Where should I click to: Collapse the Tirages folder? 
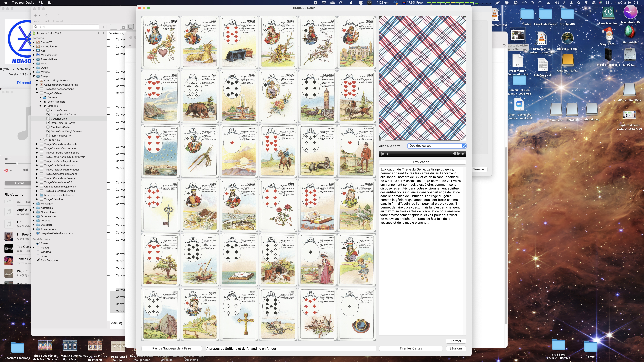[34, 76]
